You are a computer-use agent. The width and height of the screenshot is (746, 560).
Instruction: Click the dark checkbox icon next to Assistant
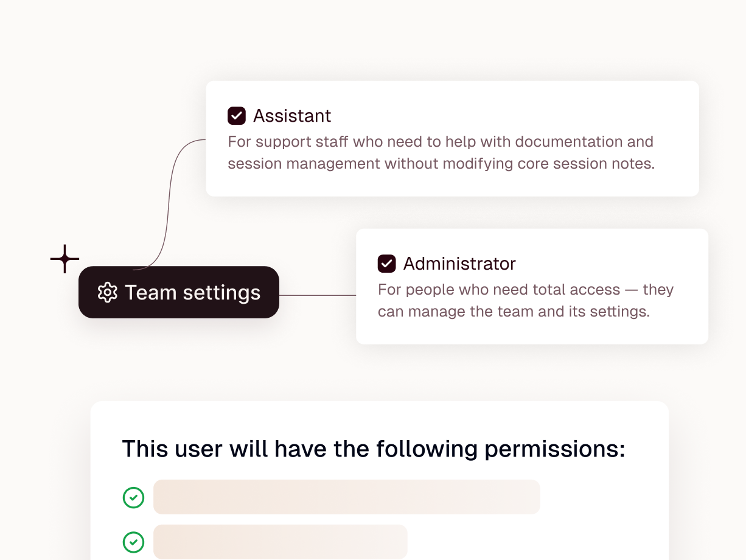pos(237,116)
